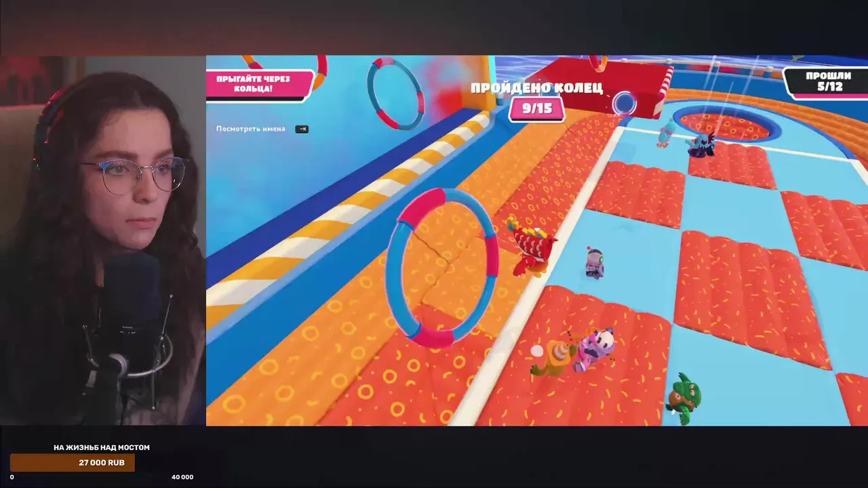This screenshot has height=488, width=868.
Task: Click the orange traffic-cone costume character
Action: pyautogui.click(x=554, y=358)
